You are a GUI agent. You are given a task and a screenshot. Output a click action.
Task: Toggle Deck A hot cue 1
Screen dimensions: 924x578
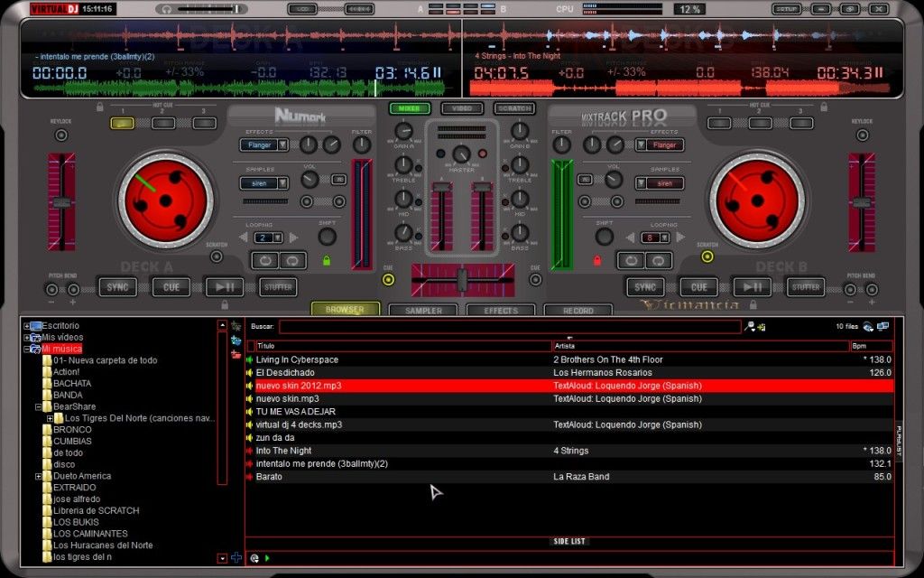coord(122,123)
